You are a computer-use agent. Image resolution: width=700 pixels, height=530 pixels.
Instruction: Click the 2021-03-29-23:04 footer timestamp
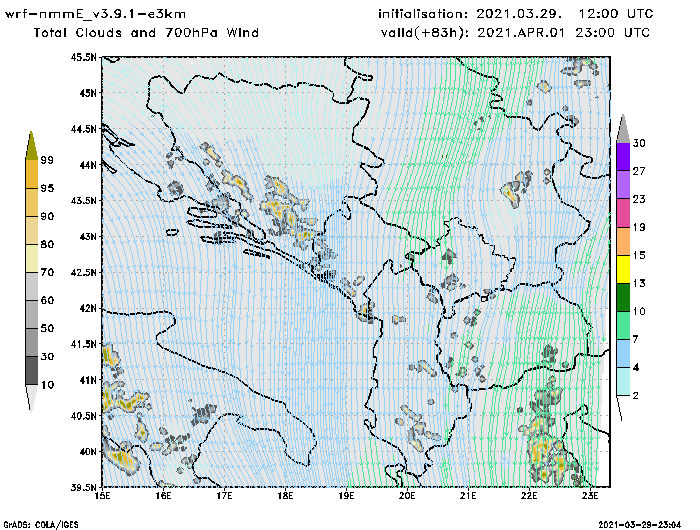point(640,525)
